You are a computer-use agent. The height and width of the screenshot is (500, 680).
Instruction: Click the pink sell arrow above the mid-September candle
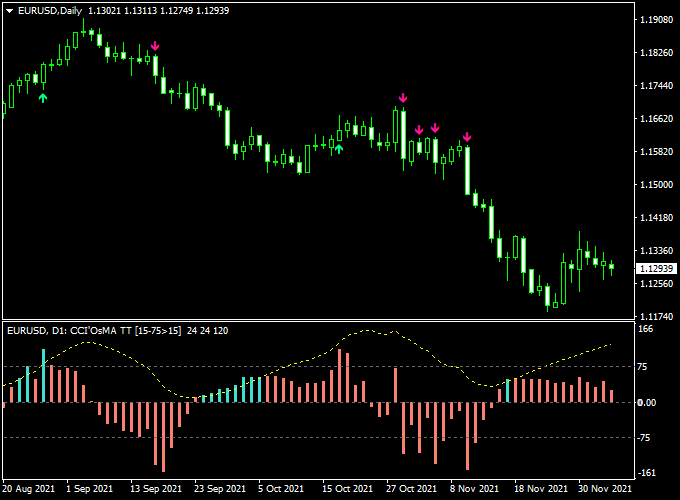click(x=155, y=46)
